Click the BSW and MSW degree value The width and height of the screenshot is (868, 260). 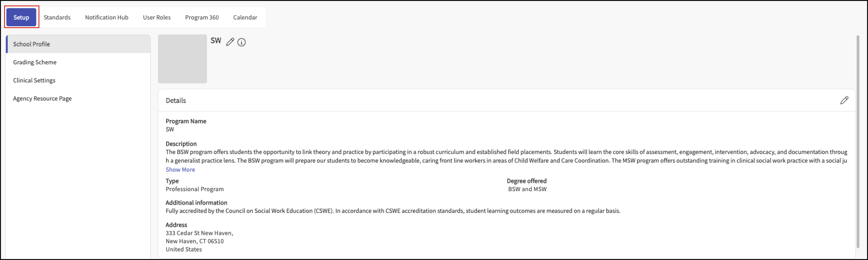point(527,189)
